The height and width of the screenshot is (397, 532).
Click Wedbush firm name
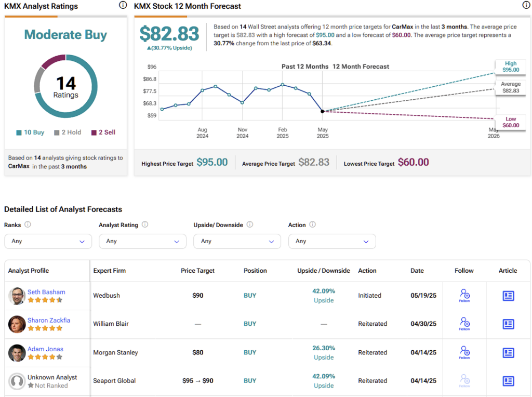(x=107, y=296)
